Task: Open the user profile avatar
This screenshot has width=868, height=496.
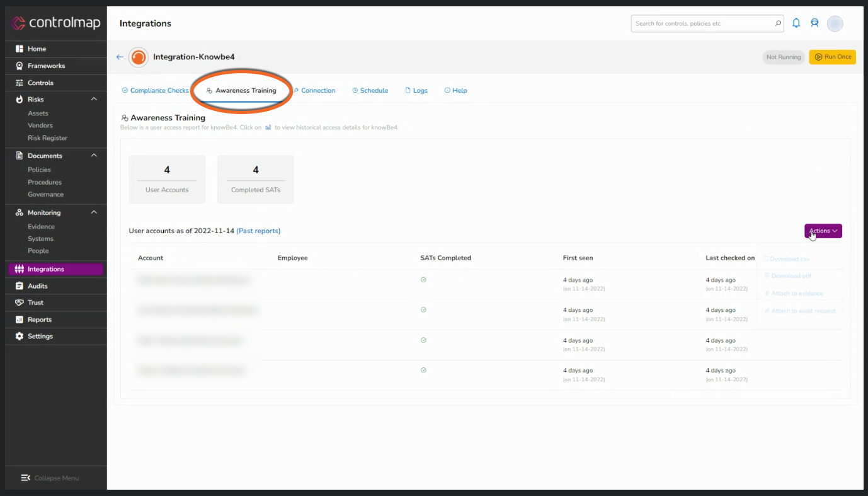Action: pos(835,24)
